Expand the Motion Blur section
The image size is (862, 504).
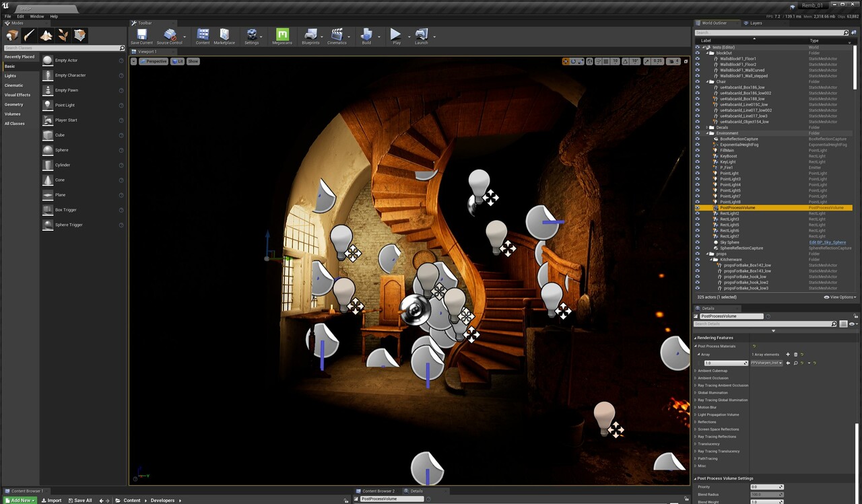696,407
